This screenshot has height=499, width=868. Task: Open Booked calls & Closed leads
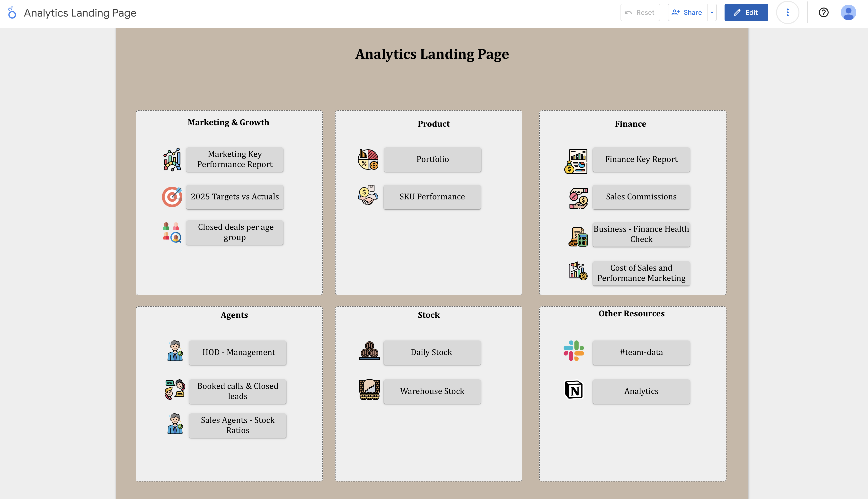pyautogui.click(x=238, y=391)
